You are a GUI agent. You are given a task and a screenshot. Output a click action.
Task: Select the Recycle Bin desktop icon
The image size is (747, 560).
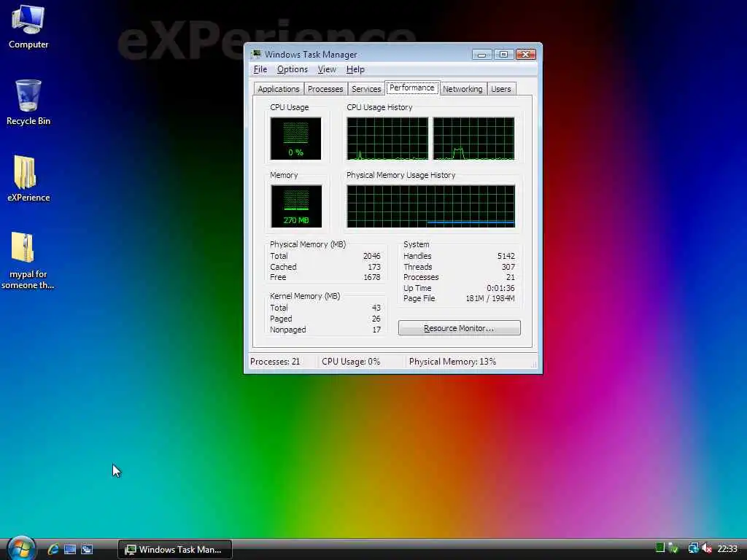click(x=28, y=102)
